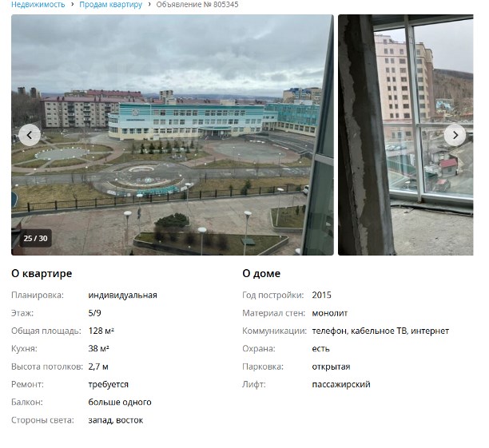The width and height of the screenshot is (489, 448).
Task: Click the wall material value монолит
Action: [x=330, y=313]
